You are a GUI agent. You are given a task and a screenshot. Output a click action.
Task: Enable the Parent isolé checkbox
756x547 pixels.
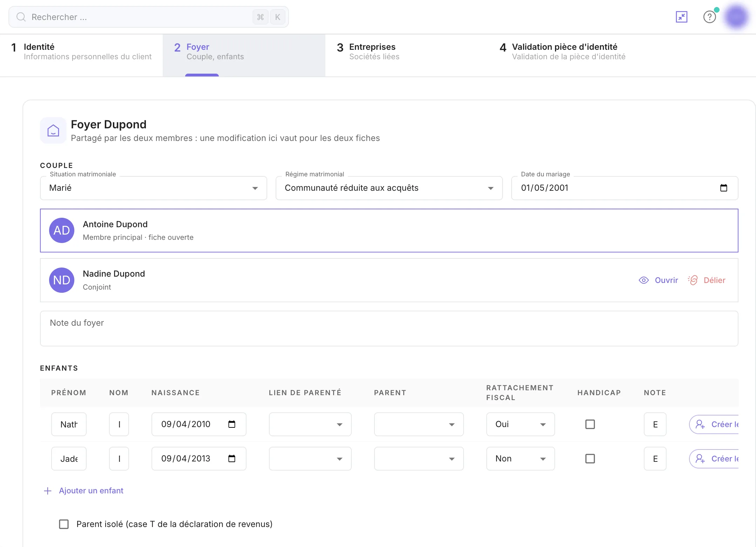(x=64, y=524)
